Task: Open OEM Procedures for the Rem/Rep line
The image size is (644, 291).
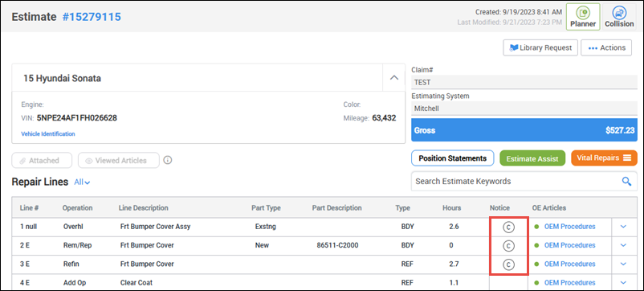Action: tap(569, 245)
